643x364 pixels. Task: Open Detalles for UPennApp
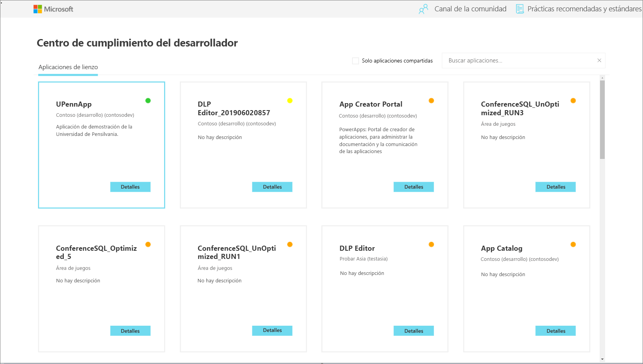click(x=130, y=187)
